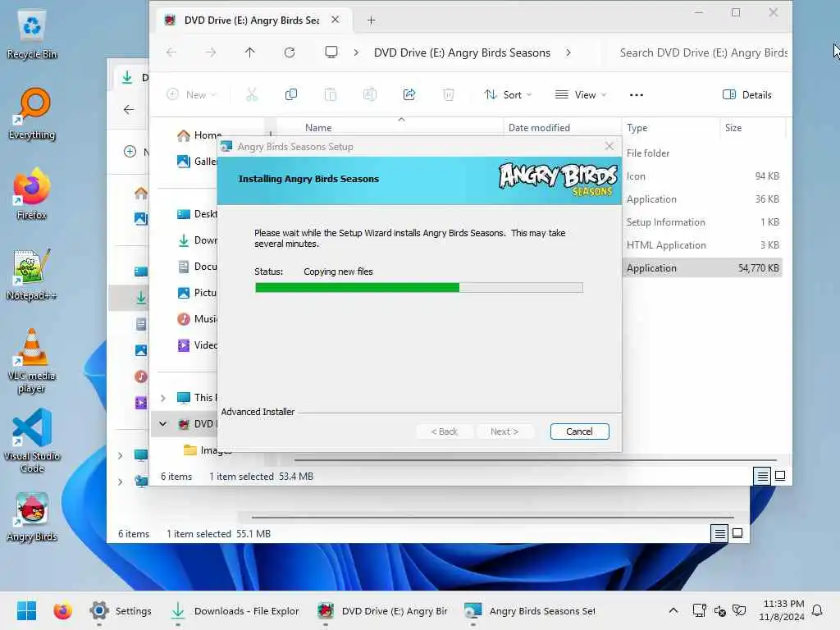Go up one folder level in DVD Drive window
This screenshot has width=840, height=630.
point(249,52)
